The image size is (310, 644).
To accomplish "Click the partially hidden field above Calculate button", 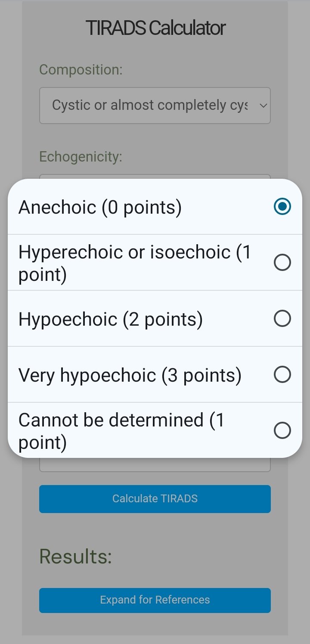I will tap(155, 465).
